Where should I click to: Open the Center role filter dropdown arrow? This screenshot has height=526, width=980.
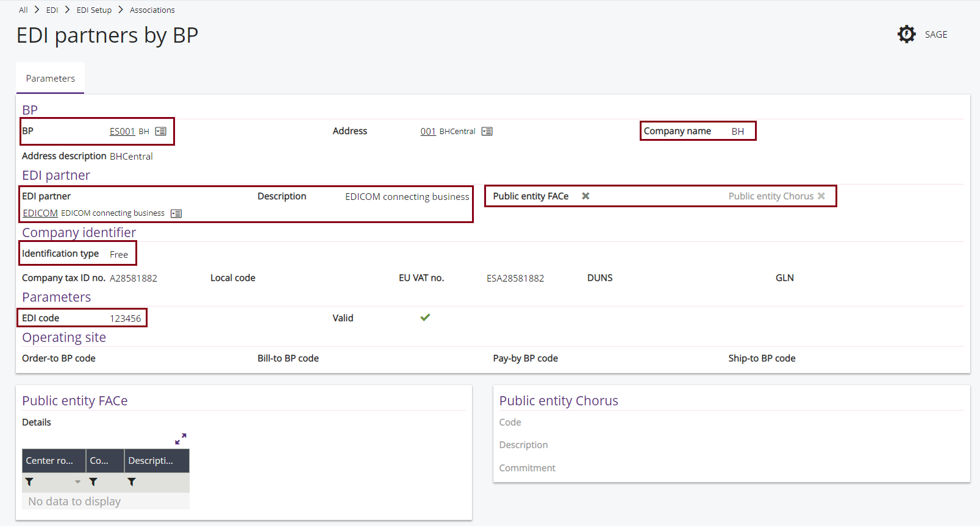[x=77, y=482]
